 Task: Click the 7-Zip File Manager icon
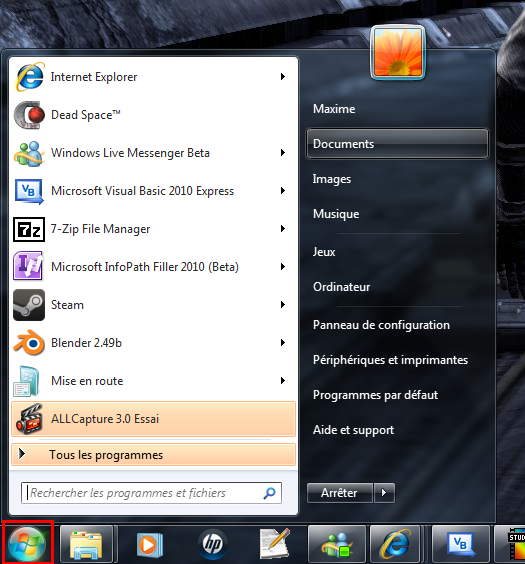[29, 229]
